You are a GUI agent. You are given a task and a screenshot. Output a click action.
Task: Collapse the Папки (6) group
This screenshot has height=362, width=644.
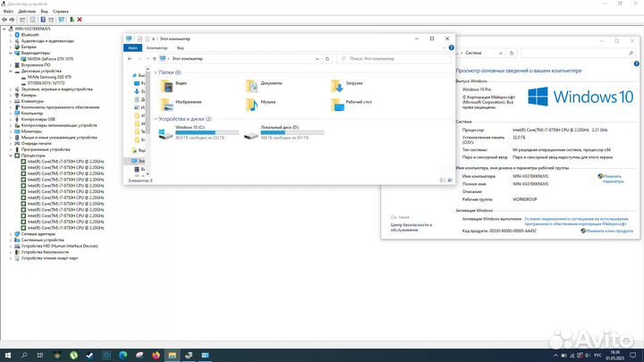click(x=156, y=72)
